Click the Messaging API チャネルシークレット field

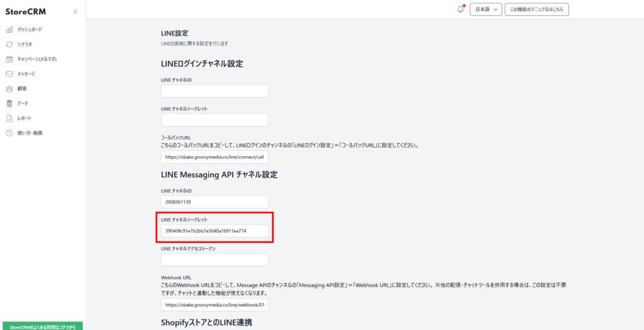click(x=214, y=231)
